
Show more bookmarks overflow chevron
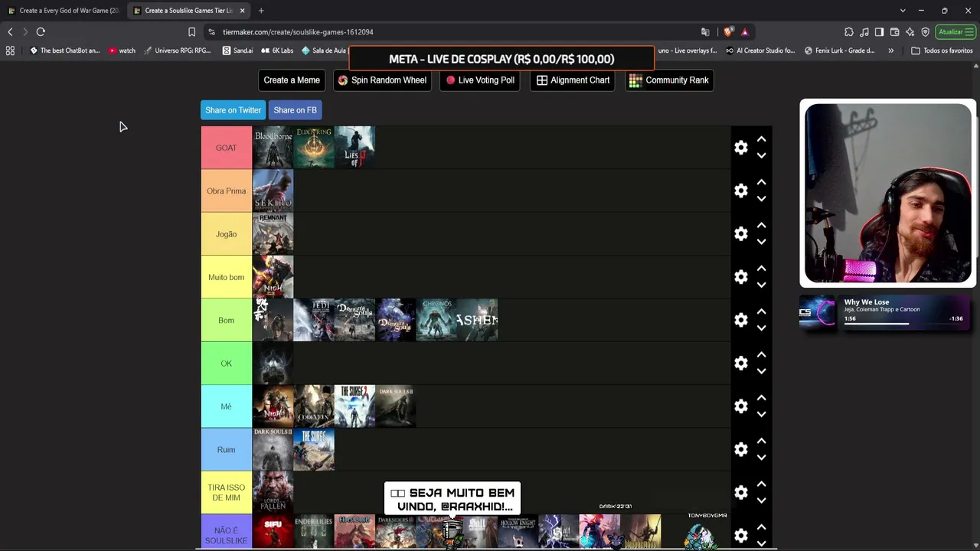[x=890, y=51]
